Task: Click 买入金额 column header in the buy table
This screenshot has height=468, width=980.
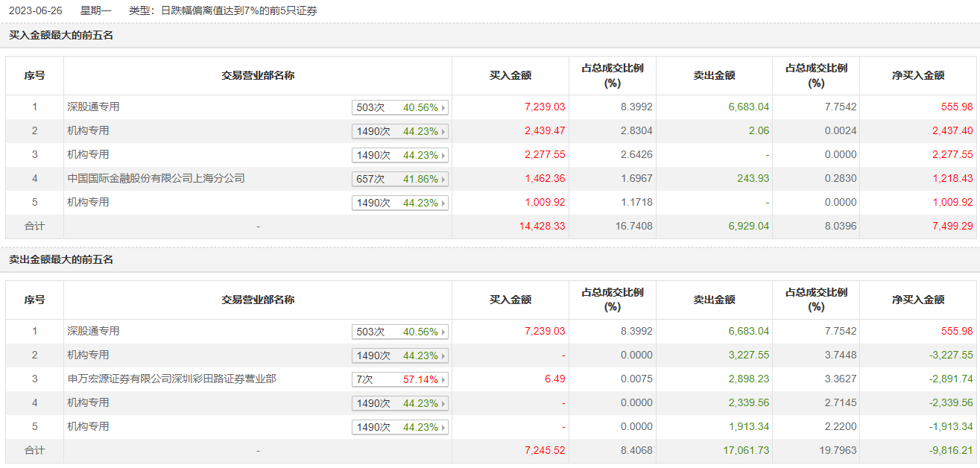Action: pyautogui.click(x=510, y=75)
